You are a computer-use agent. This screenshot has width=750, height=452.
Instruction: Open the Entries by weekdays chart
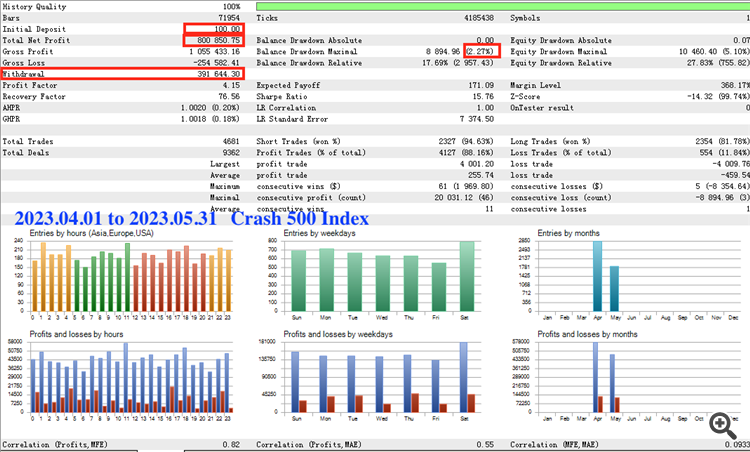pyautogui.click(x=375, y=273)
